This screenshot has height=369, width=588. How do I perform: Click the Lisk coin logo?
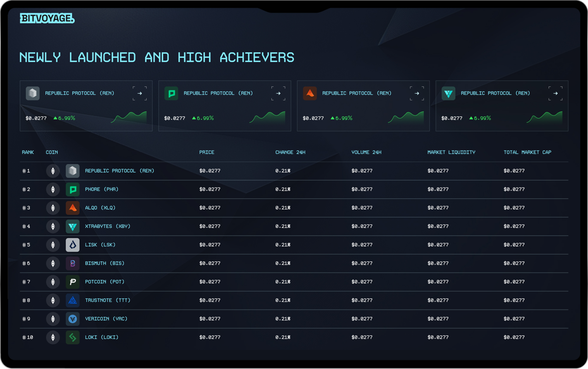[x=73, y=245]
